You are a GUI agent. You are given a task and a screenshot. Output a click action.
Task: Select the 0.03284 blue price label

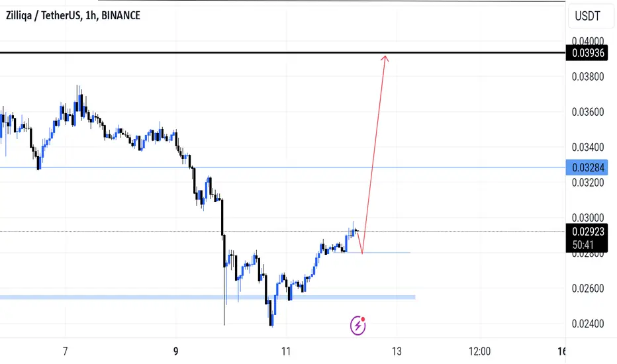click(587, 167)
